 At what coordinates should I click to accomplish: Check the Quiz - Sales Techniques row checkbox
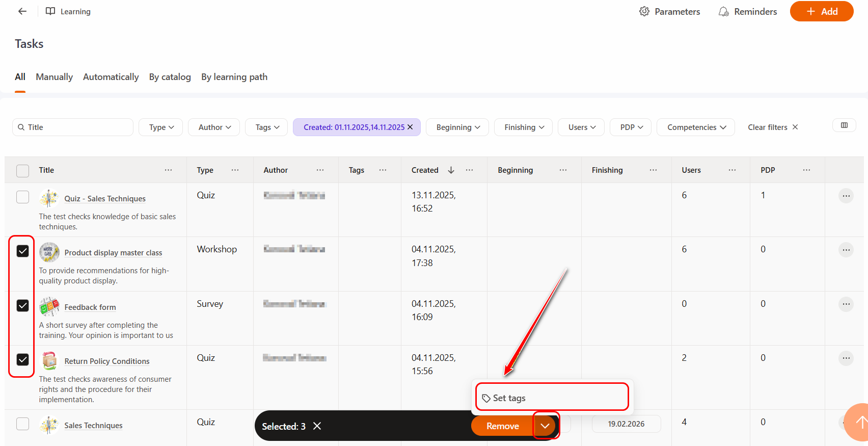tap(23, 197)
